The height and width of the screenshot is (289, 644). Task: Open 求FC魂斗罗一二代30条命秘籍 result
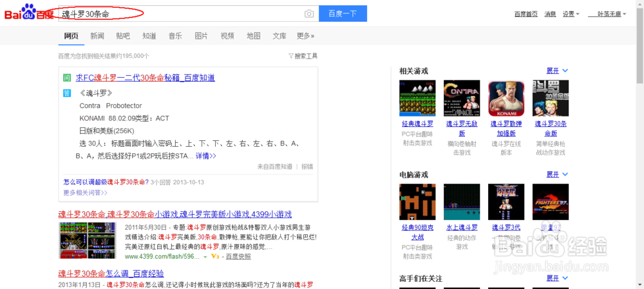click(146, 78)
